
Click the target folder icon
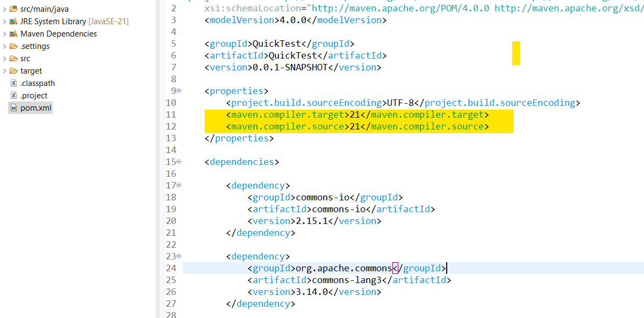point(13,70)
